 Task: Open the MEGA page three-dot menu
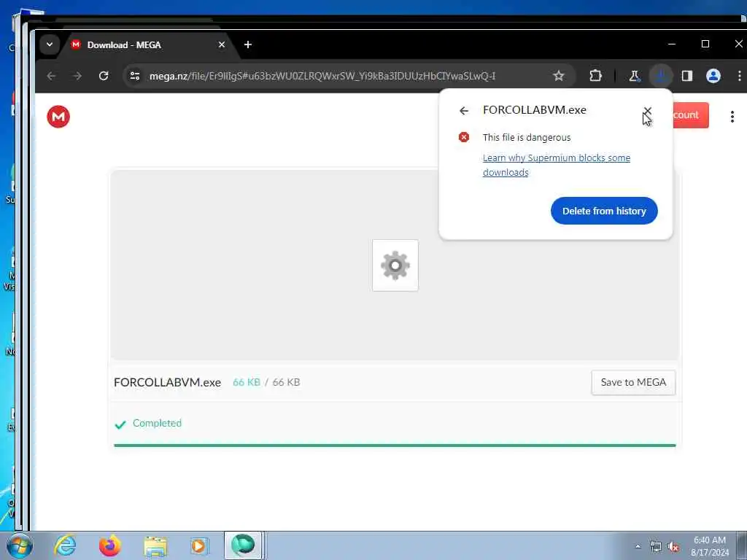(732, 117)
